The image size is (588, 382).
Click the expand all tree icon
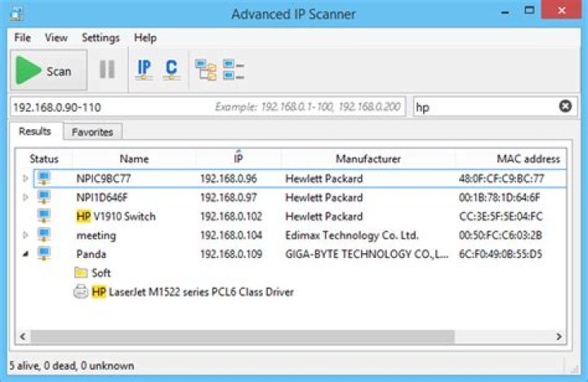coord(206,70)
